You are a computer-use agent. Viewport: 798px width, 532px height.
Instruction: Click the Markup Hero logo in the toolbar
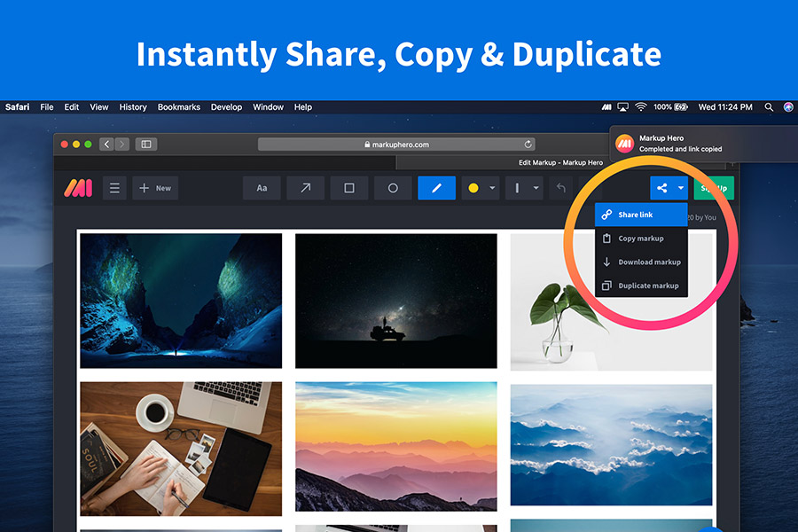point(78,188)
